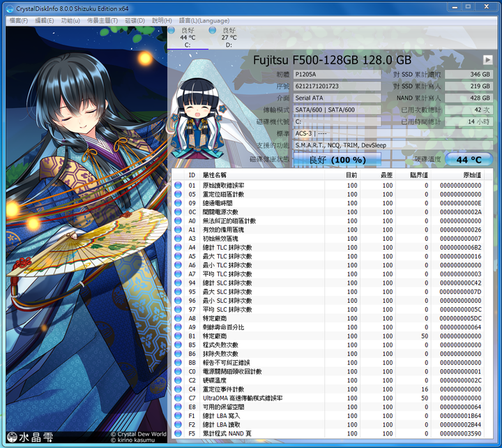Click the 原始值 column header
The image size is (502, 448).
[x=457, y=175]
